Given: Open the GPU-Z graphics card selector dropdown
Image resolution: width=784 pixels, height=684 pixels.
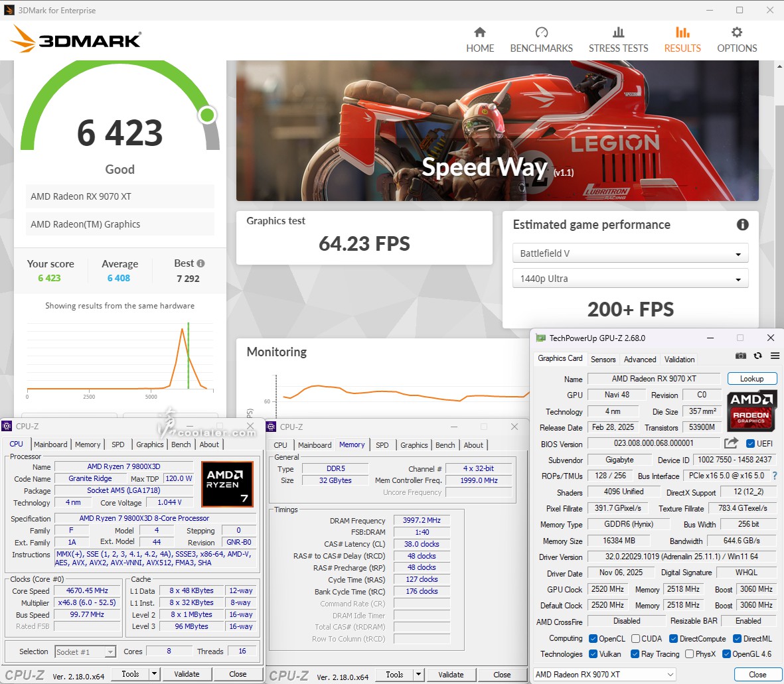Looking at the screenshot, I should [605, 675].
